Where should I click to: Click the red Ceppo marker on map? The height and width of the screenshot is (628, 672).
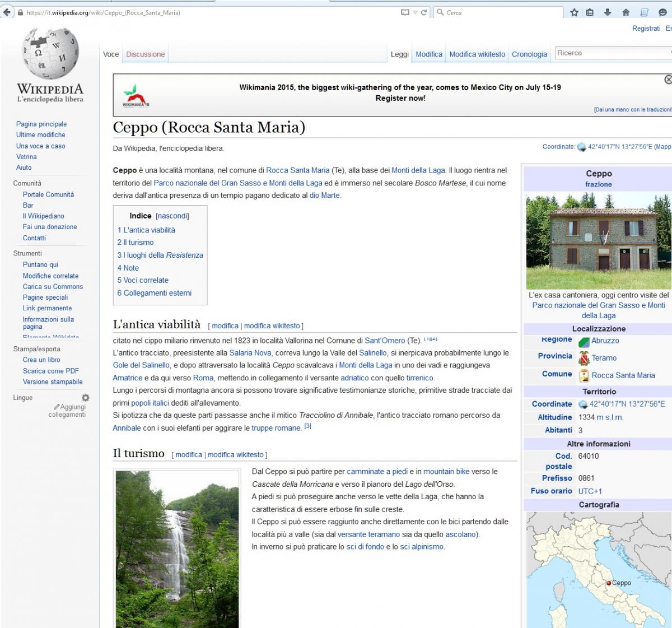pyautogui.click(x=609, y=583)
